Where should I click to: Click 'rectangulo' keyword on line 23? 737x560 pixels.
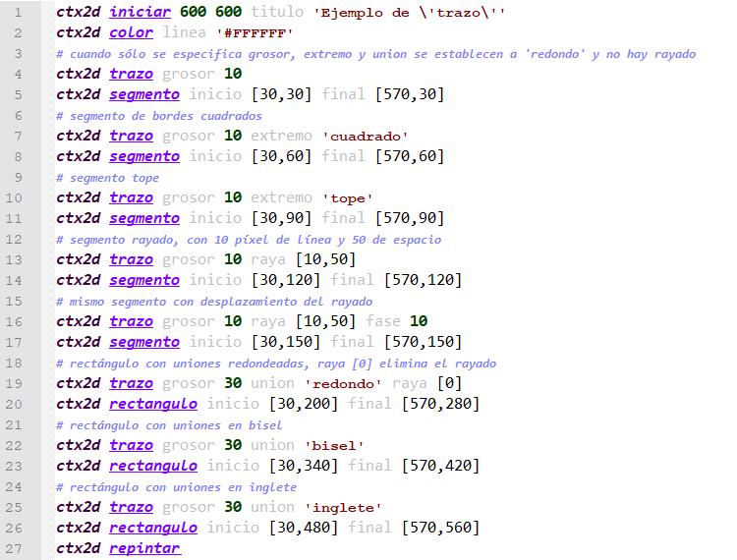[153, 466]
